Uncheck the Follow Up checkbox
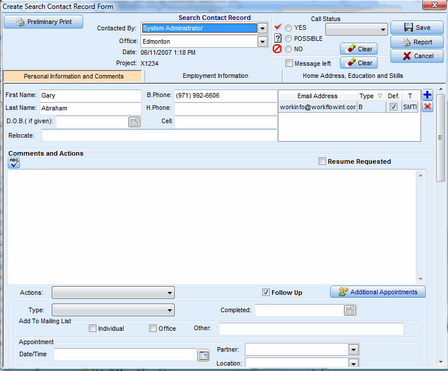Screen dimensions: 448x371 click(x=266, y=292)
